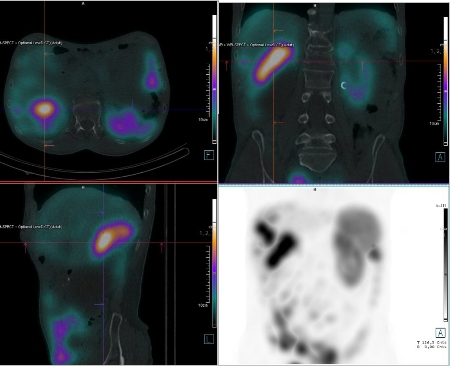Adjust the color scale bar of sagittal view
This screenshot has height=366, width=450.
214,263
